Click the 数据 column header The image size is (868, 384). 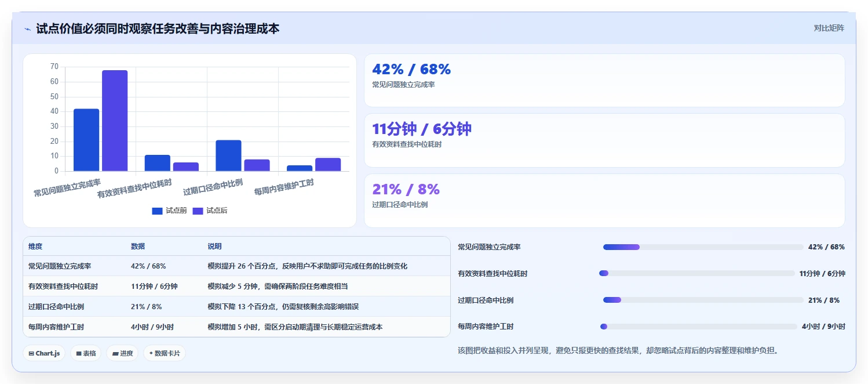pyautogui.click(x=138, y=247)
